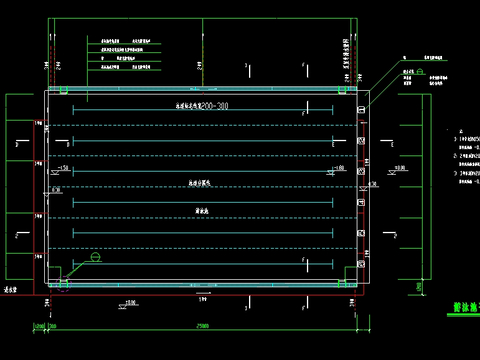Click the small green callout circle at upper right

420,71
